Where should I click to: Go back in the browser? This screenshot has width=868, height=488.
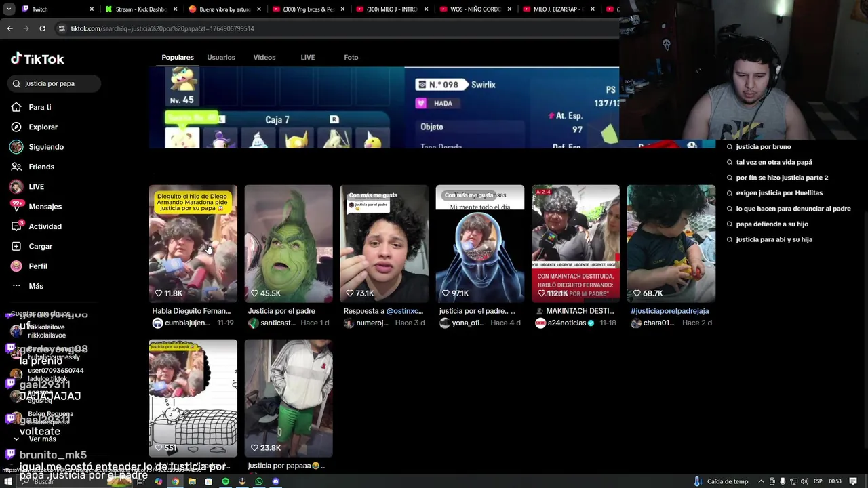9,28
